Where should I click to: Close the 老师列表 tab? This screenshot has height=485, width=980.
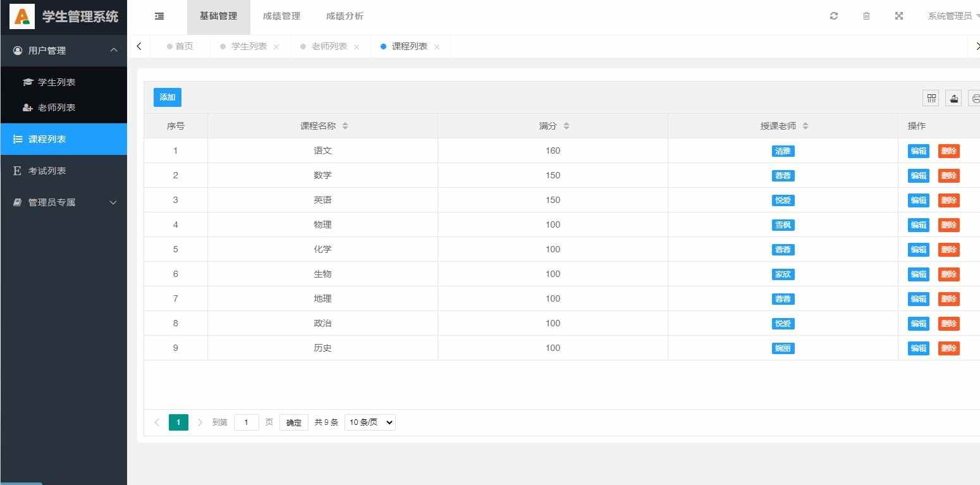(357, 47)
